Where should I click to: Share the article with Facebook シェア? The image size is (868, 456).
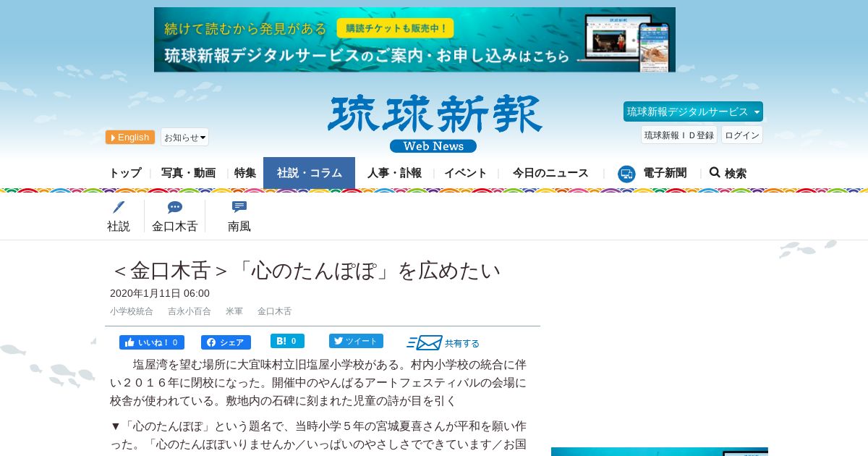pyautogui.click(x=226, y=342)
